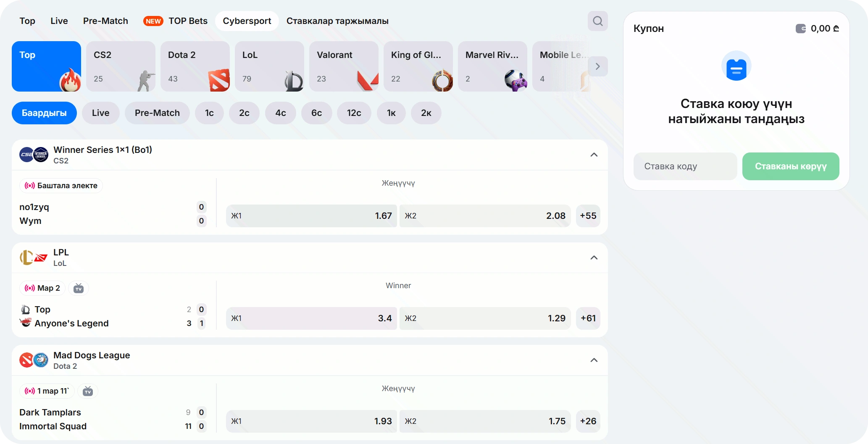Collapse the Mad Dogs League section
Screen dimensions: 868x444
coord(594,360)
